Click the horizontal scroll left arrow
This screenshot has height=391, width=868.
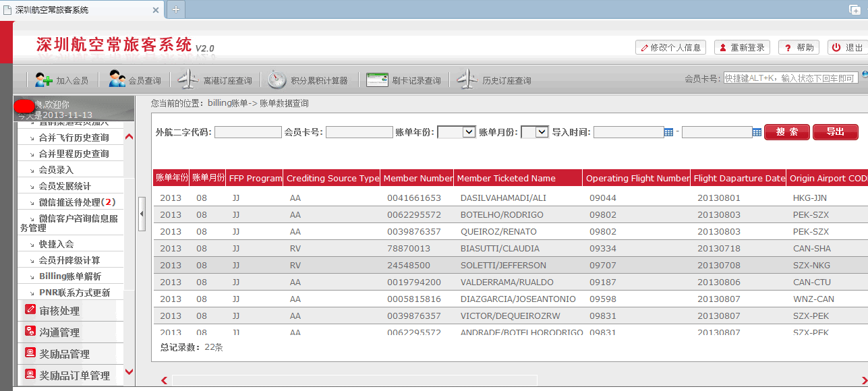164,381
